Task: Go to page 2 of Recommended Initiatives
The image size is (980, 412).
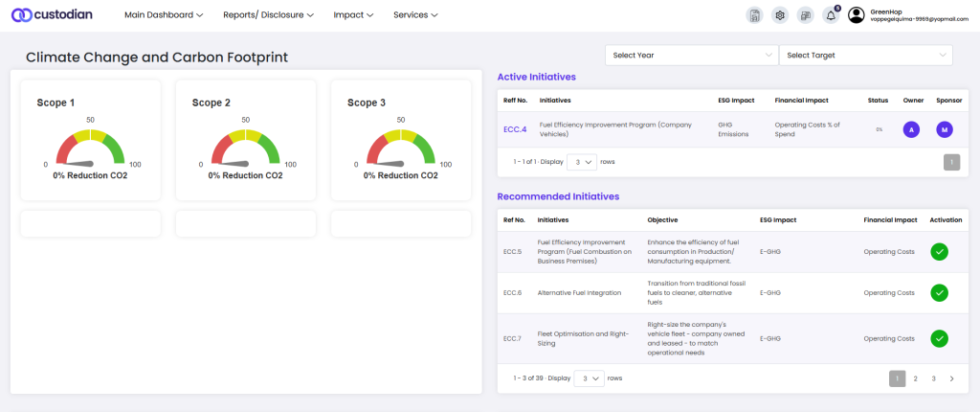Action: point(915,378)
